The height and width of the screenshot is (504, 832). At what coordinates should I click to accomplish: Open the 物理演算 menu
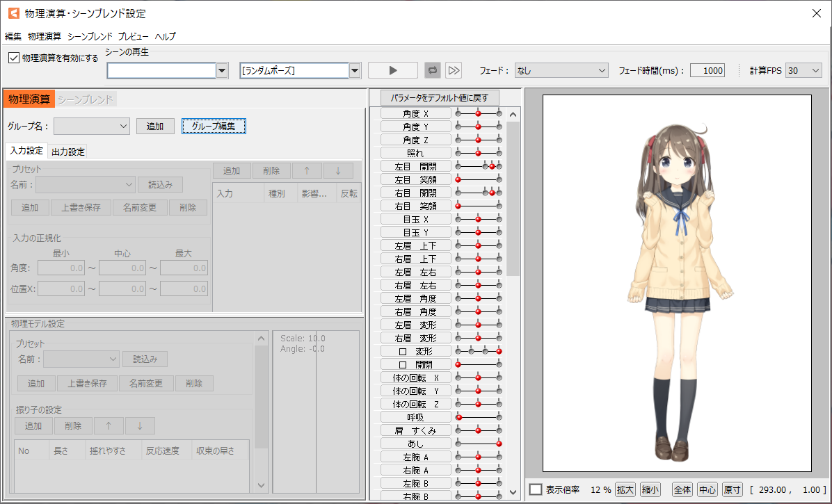(x=45, y=36)
